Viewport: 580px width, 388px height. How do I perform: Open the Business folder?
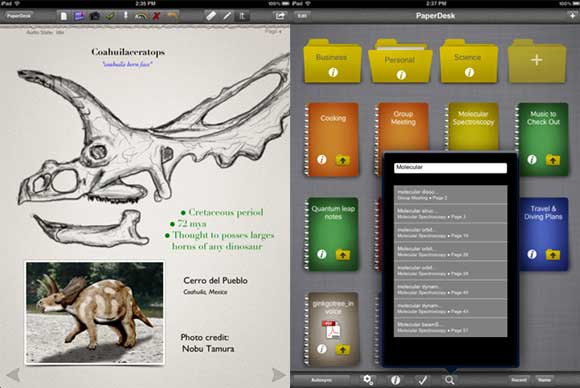click(332, 61)
